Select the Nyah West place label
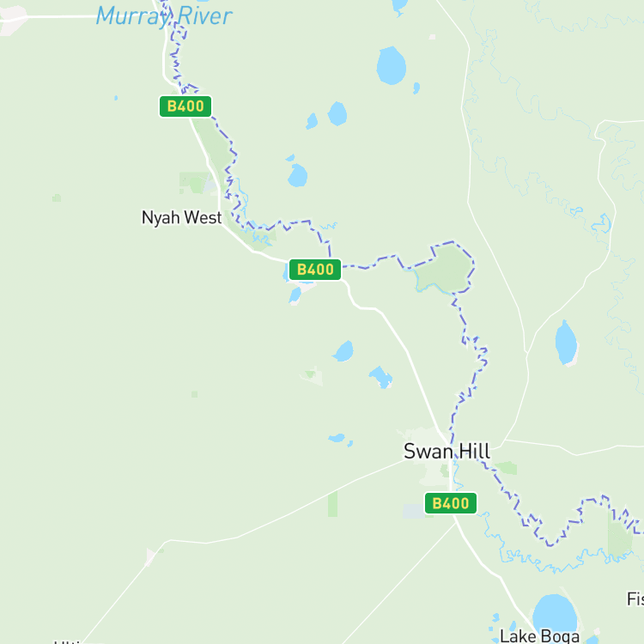 [181, 218]
